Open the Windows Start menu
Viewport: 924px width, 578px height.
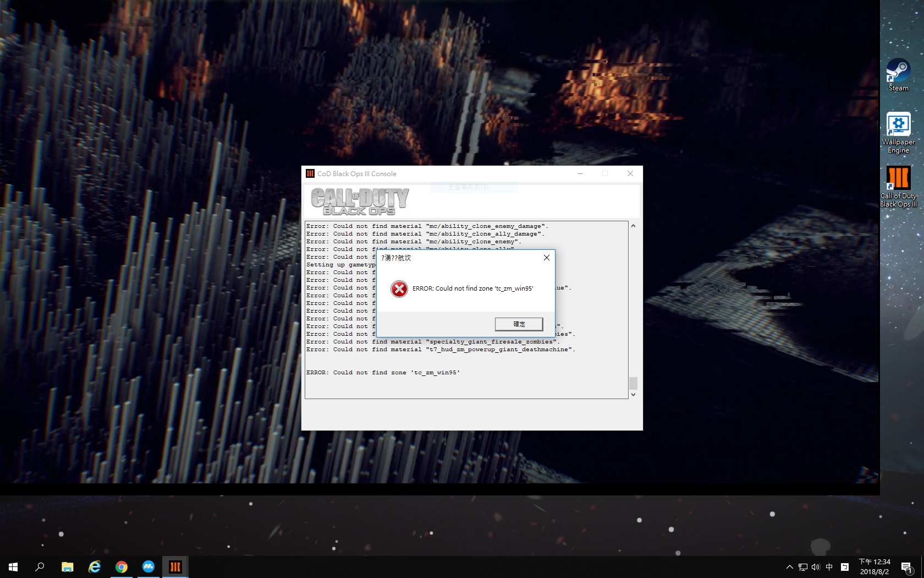[x=13, y=566]
